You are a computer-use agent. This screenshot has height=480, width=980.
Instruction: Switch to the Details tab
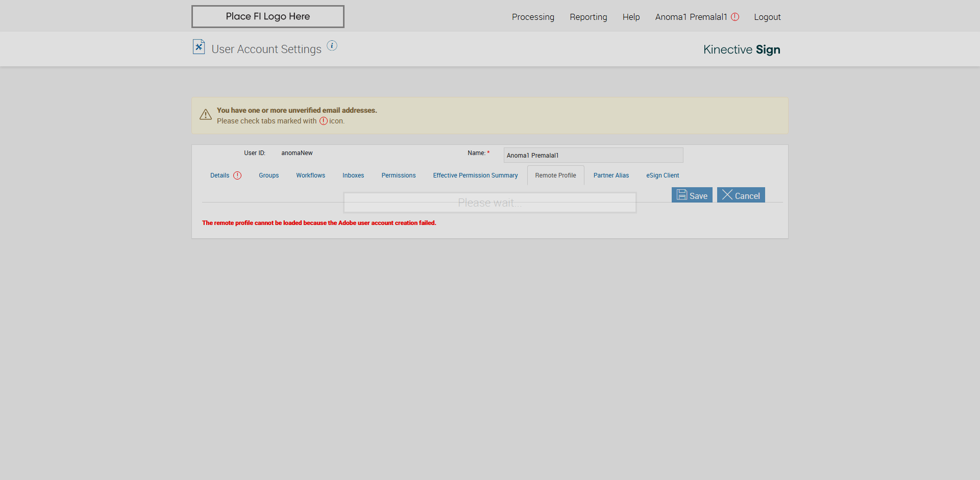coord(220,175)
